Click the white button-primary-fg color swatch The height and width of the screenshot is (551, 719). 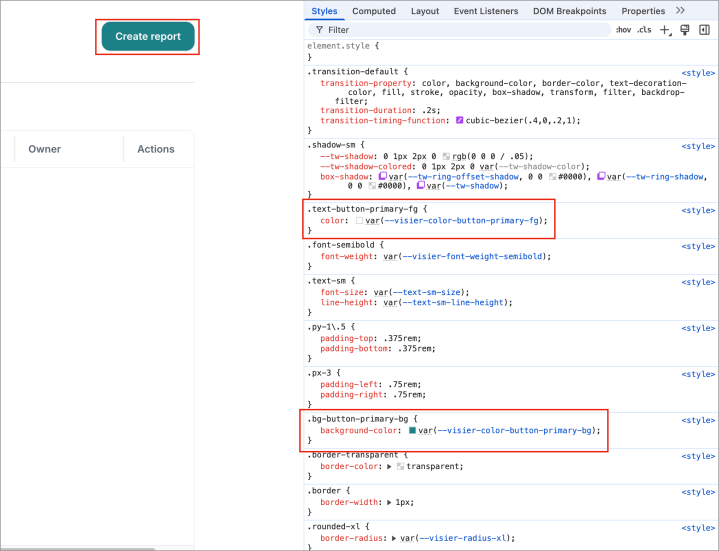pyautogui.click(x=359, y=221)
